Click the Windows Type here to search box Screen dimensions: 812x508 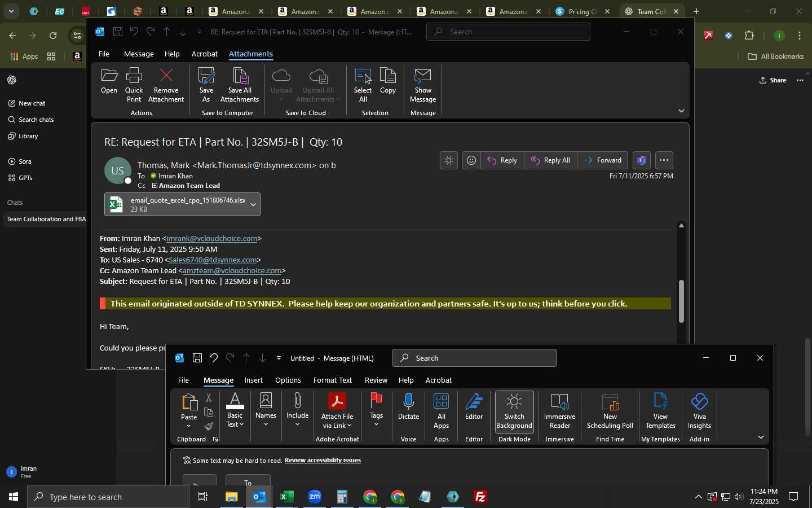(108, 497)
